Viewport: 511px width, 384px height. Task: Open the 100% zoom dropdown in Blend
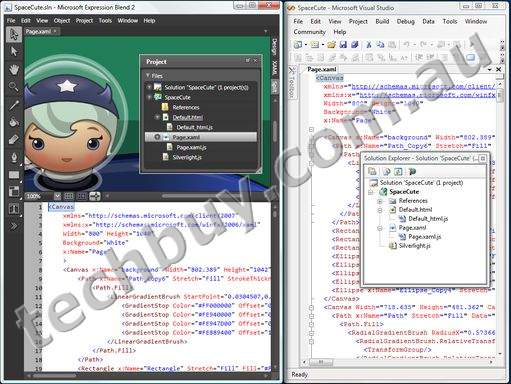(57, 196)
